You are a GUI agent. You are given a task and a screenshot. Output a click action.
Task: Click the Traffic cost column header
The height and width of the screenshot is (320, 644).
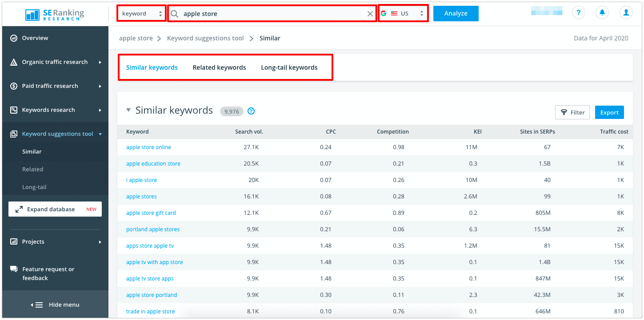[x=614, y=132]
